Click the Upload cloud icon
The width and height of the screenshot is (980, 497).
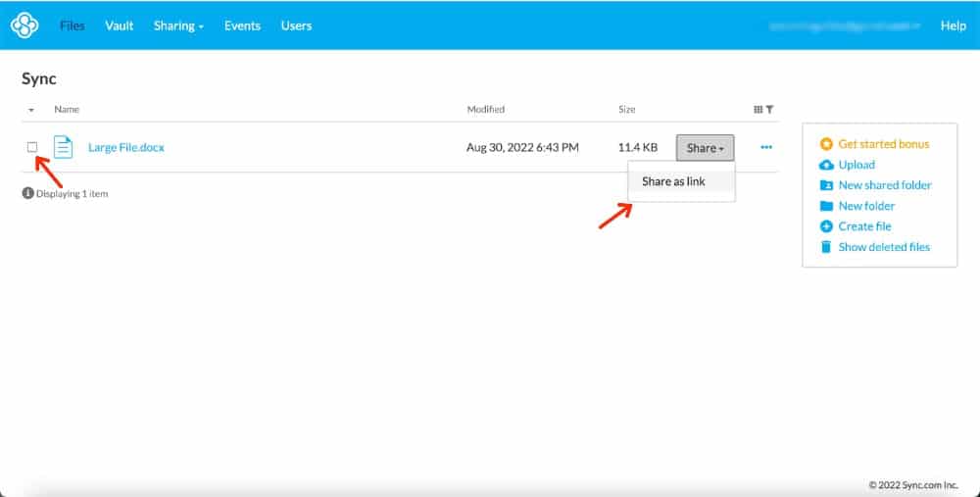click(826, 165)
